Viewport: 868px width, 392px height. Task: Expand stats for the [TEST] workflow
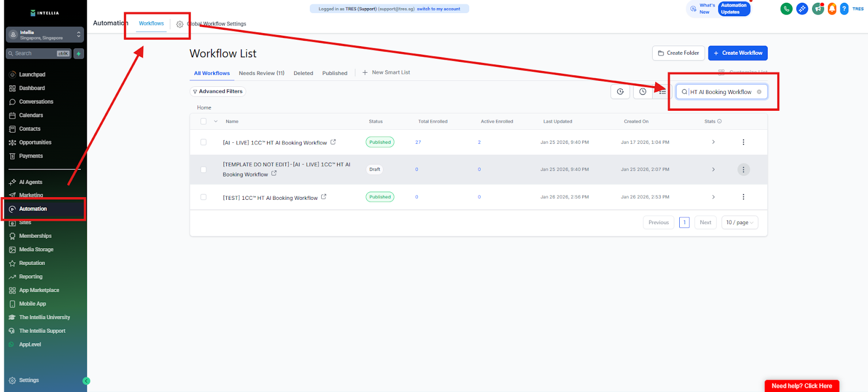point(713,197)
